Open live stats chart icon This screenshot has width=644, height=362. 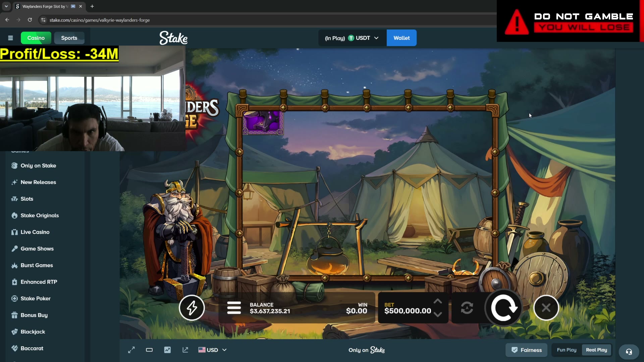[167, 350]
